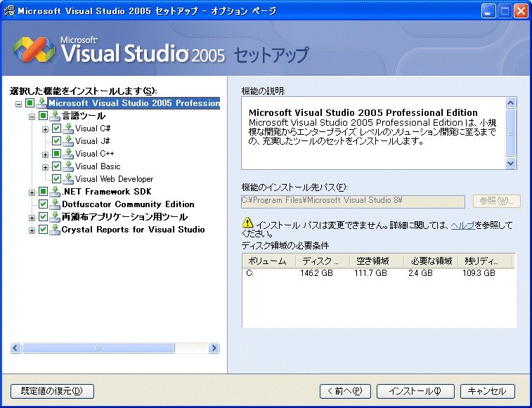
Task: Click description box vertical scrollbar thumb
Action: tap(511, 133)
